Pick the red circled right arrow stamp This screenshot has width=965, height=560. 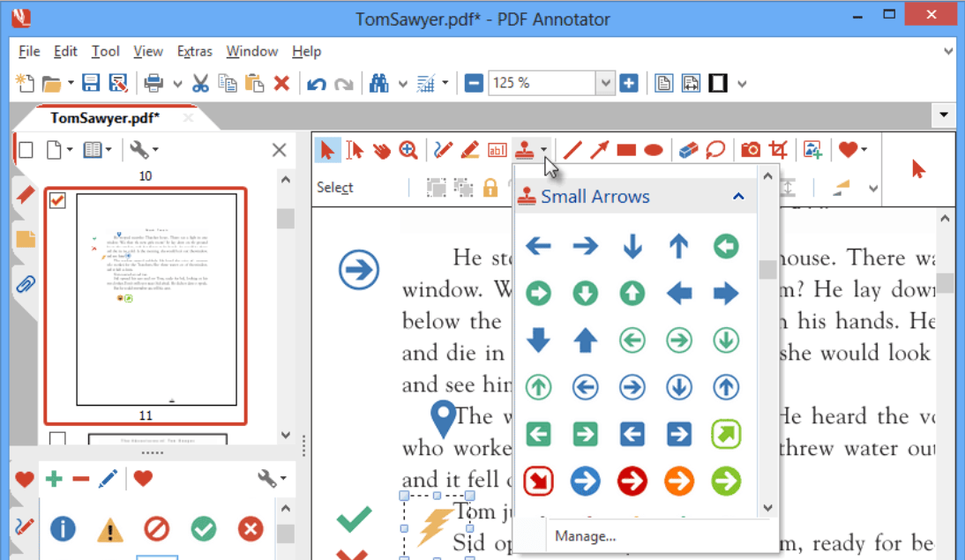pyautogui.click(x=632, y=482)
